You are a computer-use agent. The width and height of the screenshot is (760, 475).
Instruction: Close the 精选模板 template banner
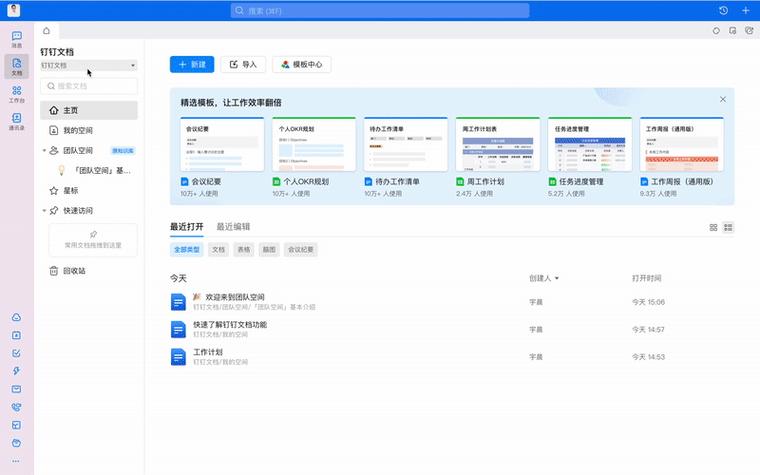point(723,99)
